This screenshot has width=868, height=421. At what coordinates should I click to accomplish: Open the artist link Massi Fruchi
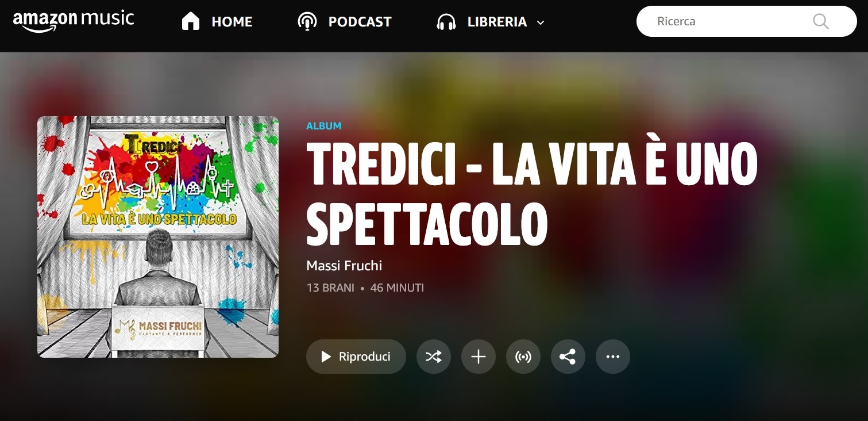coord(344,266)
